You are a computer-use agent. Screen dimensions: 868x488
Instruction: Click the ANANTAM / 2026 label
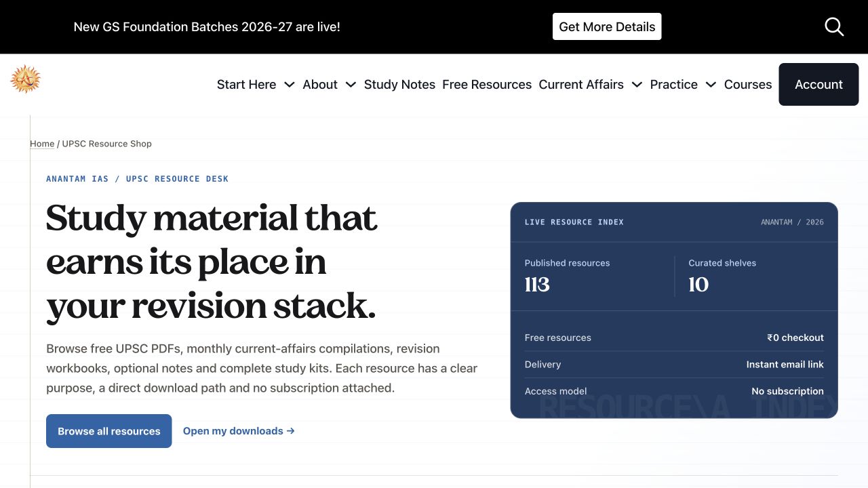tap(792, 222)
